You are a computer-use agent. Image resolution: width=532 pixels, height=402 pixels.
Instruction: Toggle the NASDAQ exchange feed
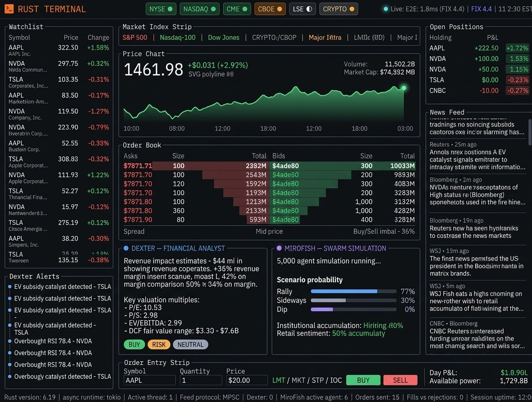coord(199,9)
